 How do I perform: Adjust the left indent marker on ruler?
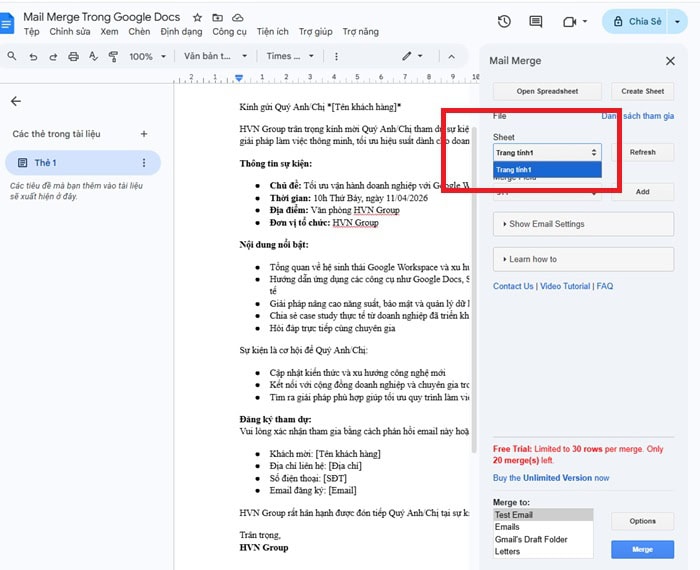point(239,78)
